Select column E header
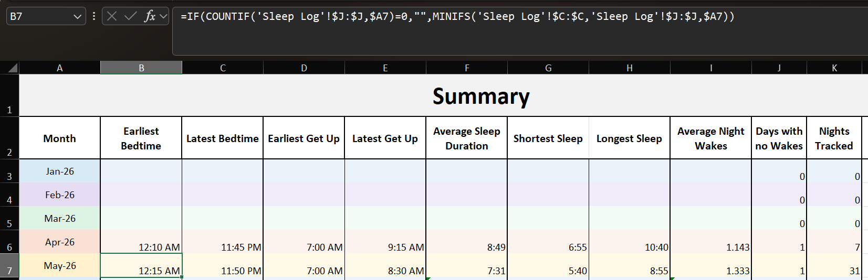The image size is (868, 280). click(385, 68)
